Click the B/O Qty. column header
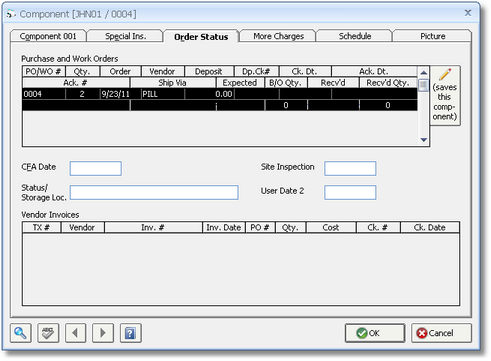 286,83
